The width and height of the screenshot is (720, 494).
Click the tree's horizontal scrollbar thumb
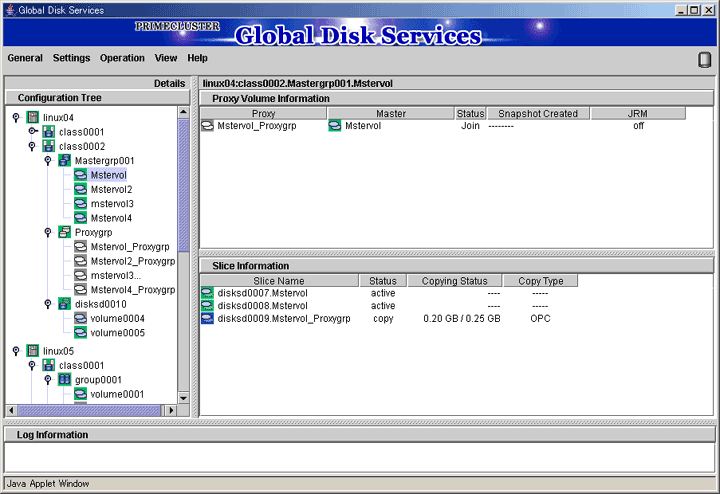point(90,410)
